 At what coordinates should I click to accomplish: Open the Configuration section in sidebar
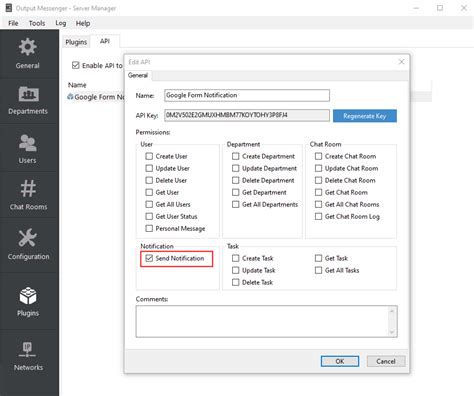(28, 244)
